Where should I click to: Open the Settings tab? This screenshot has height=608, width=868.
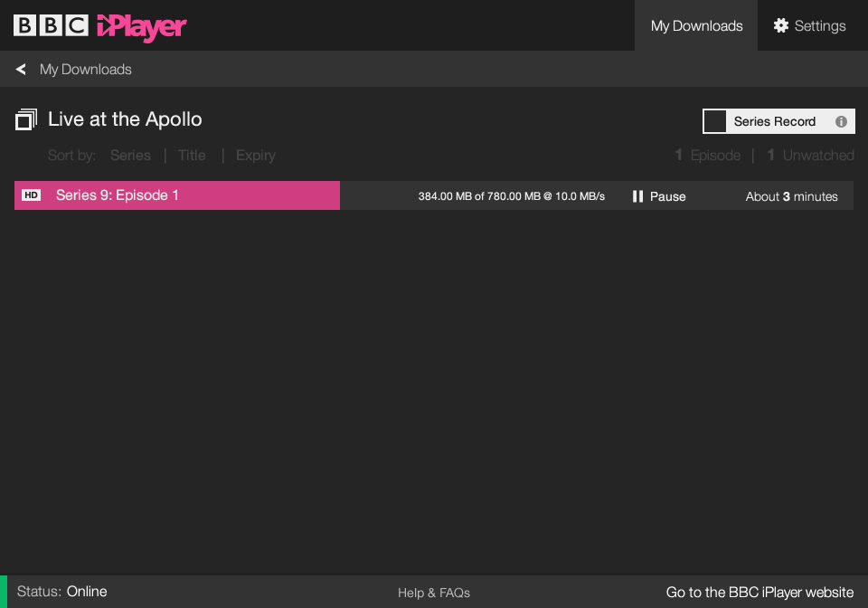click(812, 25)
